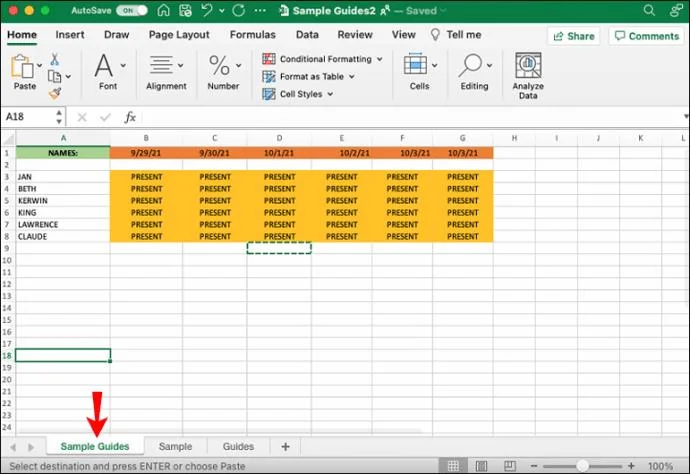Select the cell containing LAWRENCE
690x474 pixels.
click(x=63, y=224)
